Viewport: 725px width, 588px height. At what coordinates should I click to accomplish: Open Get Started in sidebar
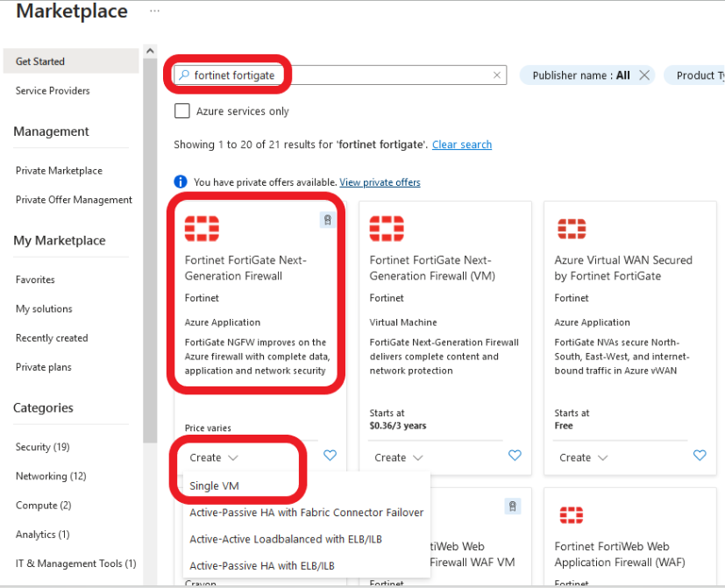coord(71,61)
